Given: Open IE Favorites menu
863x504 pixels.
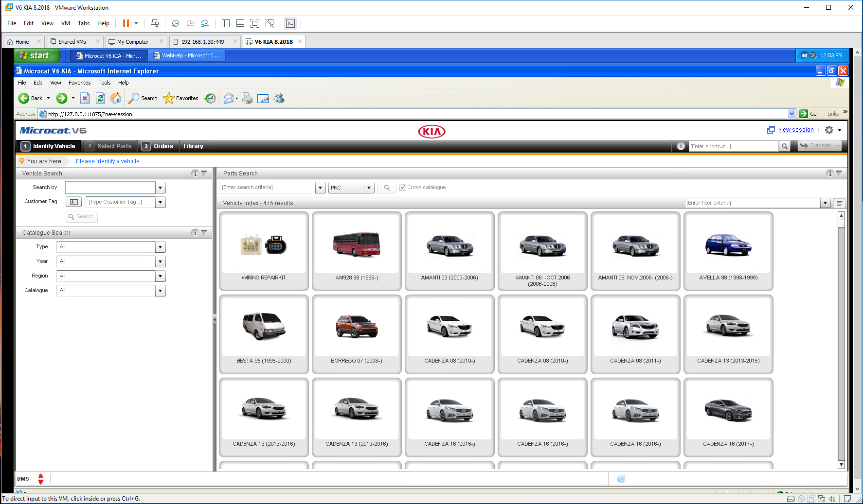Looking at the screenshot, I should [x=79, y=83].
